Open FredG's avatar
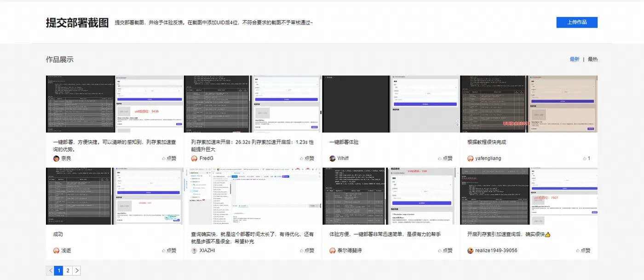The image size is (644, 280). (x=194, y=158)
